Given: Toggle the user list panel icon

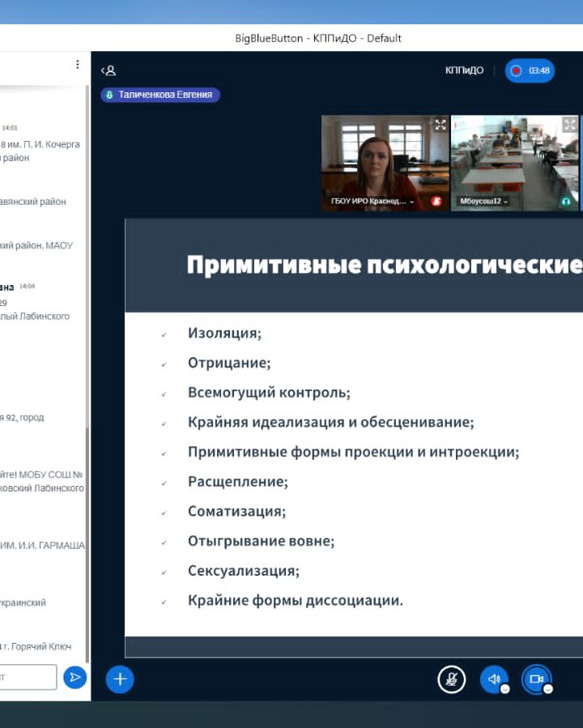Looking at the screenshot, I should (x=109, y=70).
